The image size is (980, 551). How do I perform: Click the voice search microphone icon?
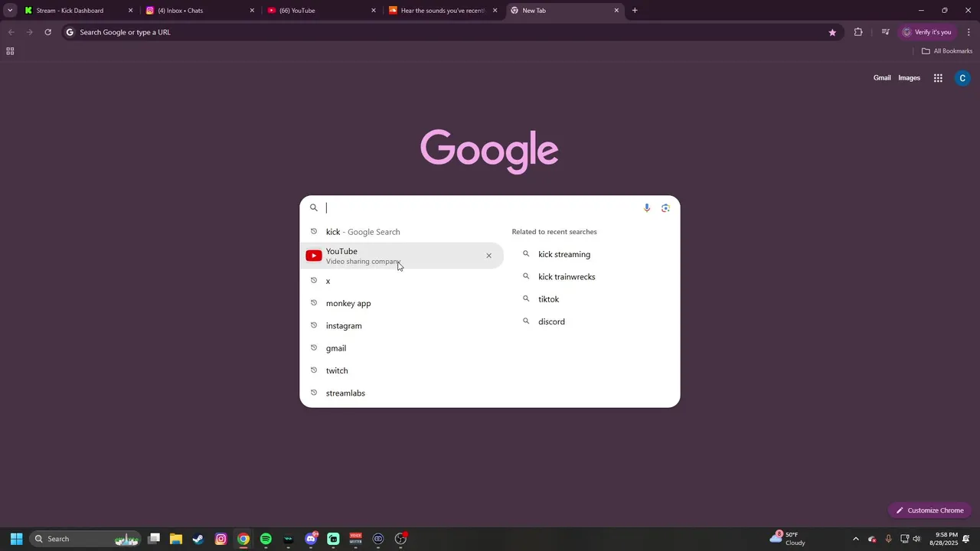coord(647,207)
